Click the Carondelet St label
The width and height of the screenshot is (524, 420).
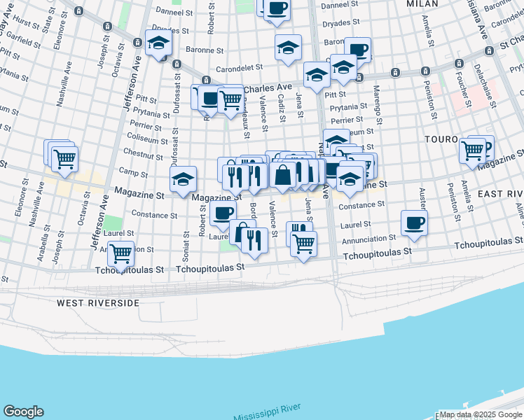(240, 69)
